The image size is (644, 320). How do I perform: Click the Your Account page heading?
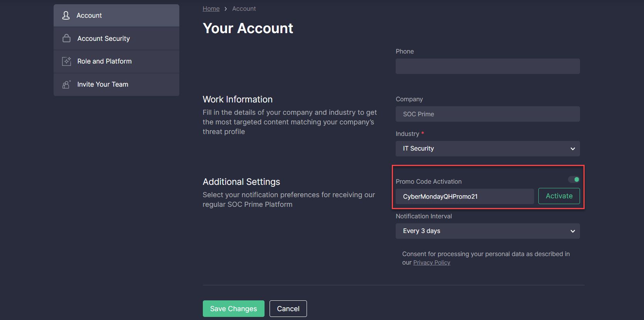click(248, 28)
